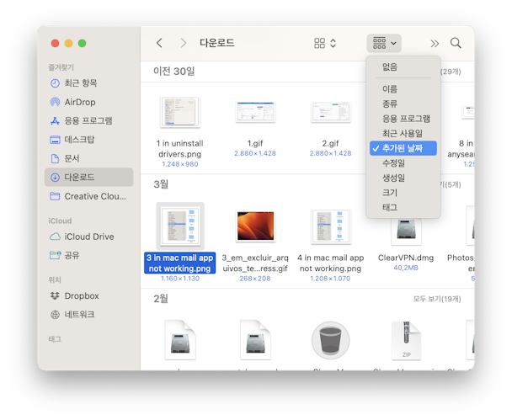The width and height of the screenshot is (512, 420).
Task: Select the 1.gif file thumbnail
Action: pyautogui.click(x=255, y=112)
